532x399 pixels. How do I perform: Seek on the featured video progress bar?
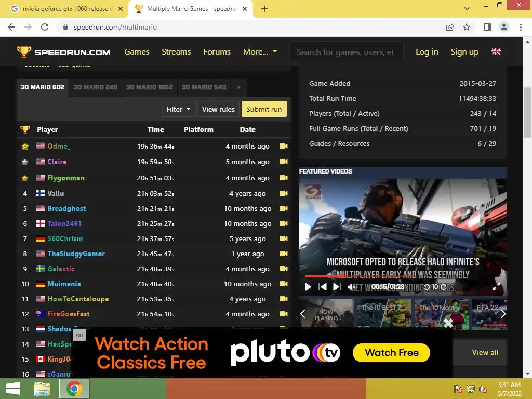pyautogui.click(x=402, y=276)
